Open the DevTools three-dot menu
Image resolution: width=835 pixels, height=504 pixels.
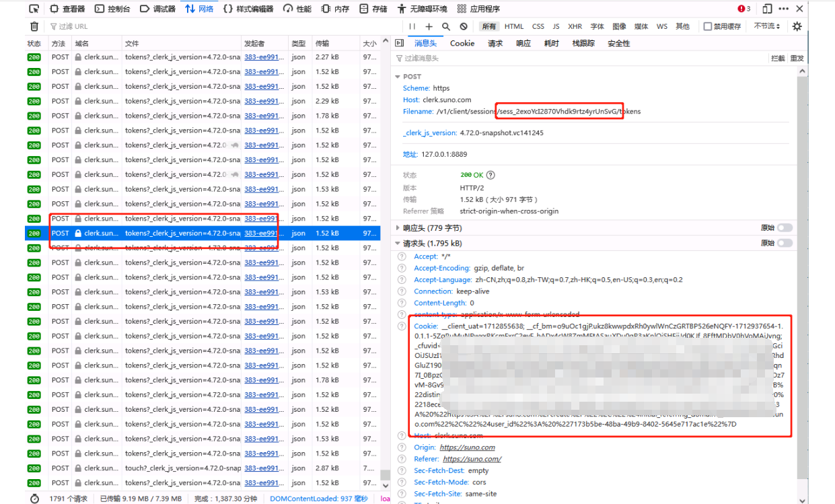pos(784,9)
